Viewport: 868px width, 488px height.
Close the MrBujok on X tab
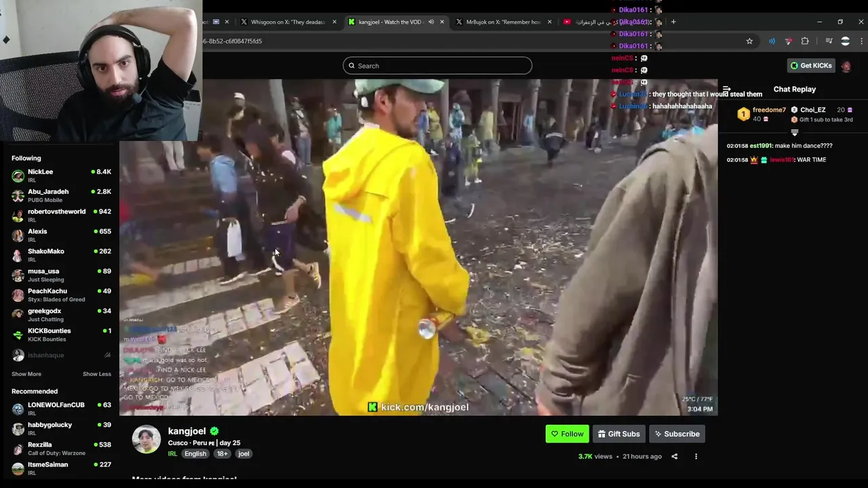coord(549,22)
